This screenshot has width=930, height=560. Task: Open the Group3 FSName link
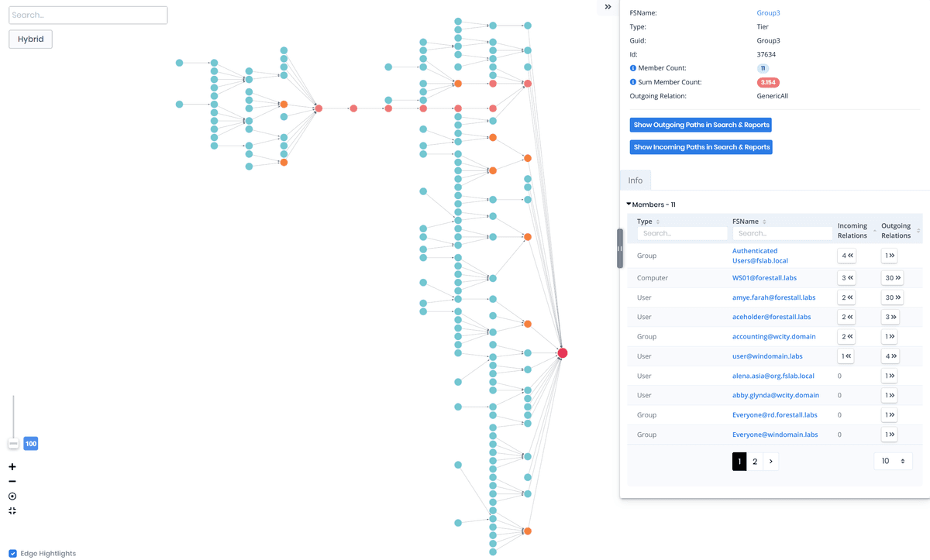point(768,12)
